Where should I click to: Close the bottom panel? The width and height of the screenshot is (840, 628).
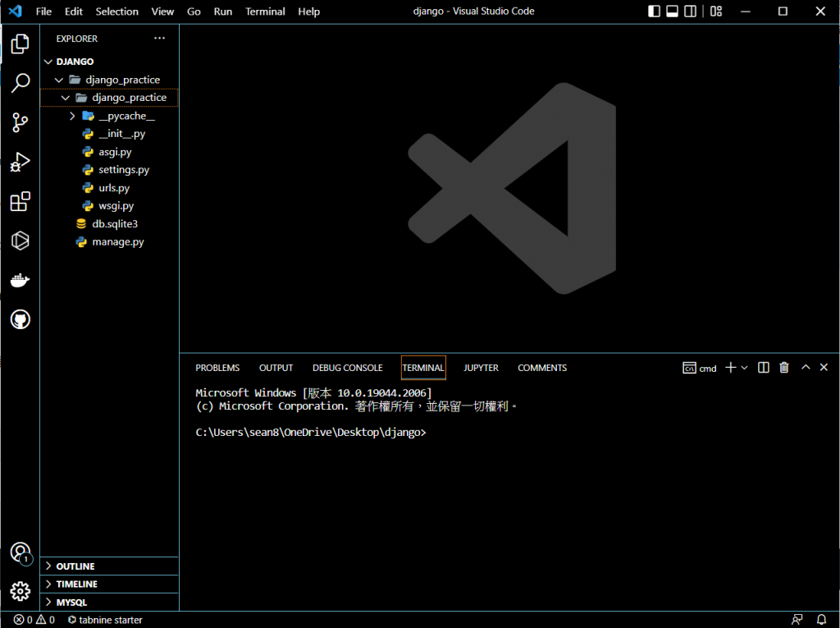(824, 368)
